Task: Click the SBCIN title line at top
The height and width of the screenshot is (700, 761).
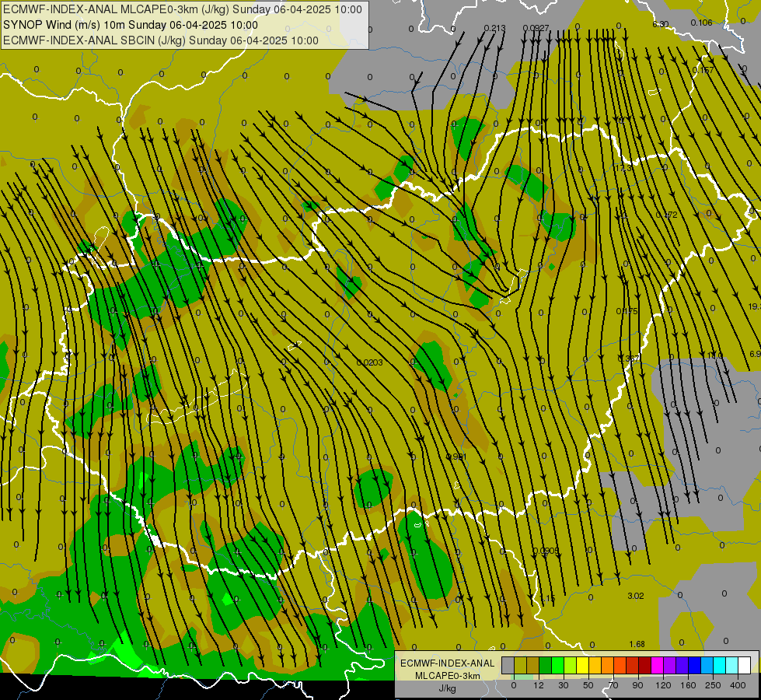Action: [x=161, y=40]
